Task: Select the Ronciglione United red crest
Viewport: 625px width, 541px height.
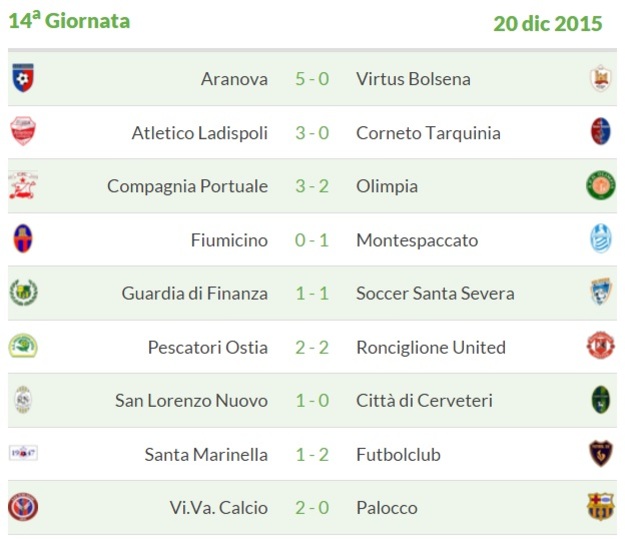Action: click(x=600, y=347)
